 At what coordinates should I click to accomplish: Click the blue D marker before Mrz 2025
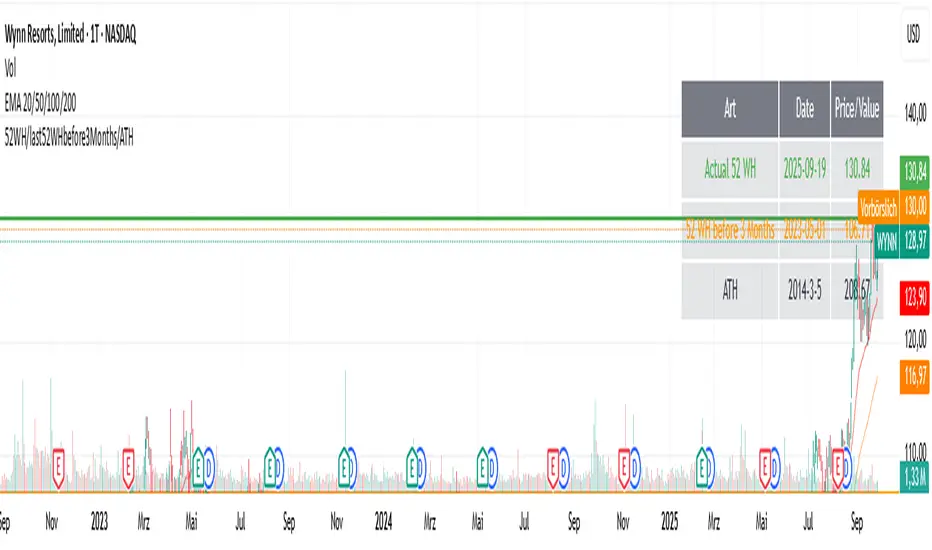pos(709,468)
